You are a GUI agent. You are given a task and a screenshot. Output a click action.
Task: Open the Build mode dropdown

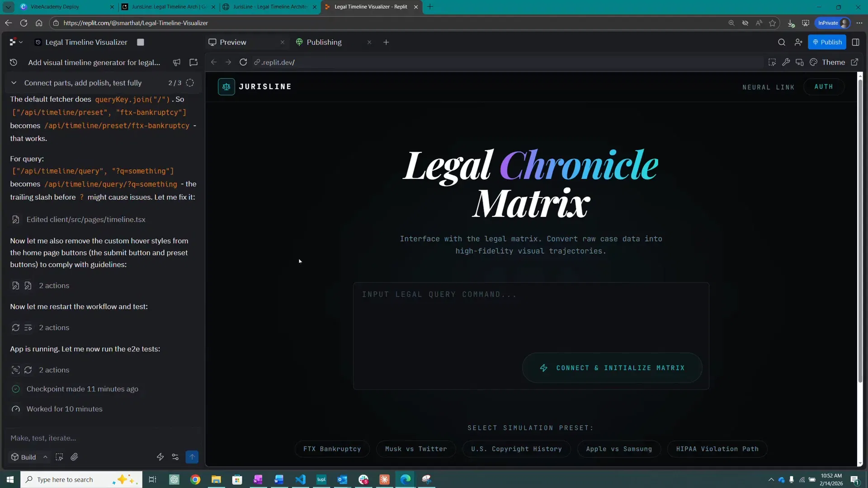pos(29,457)
